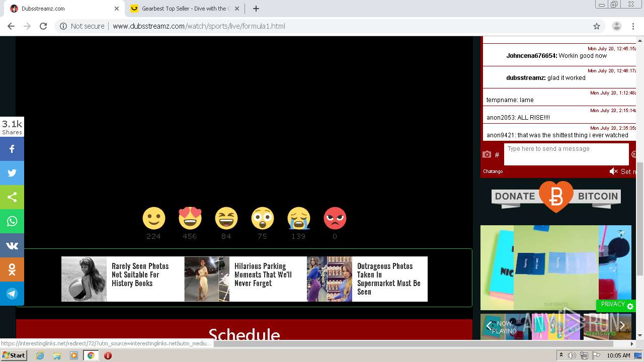React with the crying emoji (139)
Image resolution: width=644 pixels, height=362 pixels.
coord(298,219)
